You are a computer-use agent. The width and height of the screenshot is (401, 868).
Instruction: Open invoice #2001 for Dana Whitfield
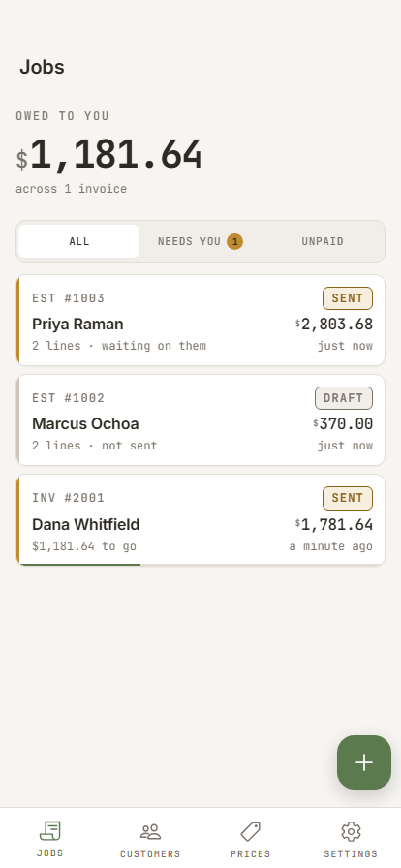click(x=200, y=520)
